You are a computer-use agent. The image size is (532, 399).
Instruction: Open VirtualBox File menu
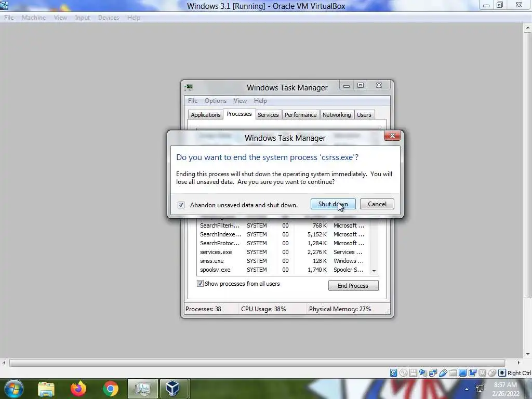(9, 18)
